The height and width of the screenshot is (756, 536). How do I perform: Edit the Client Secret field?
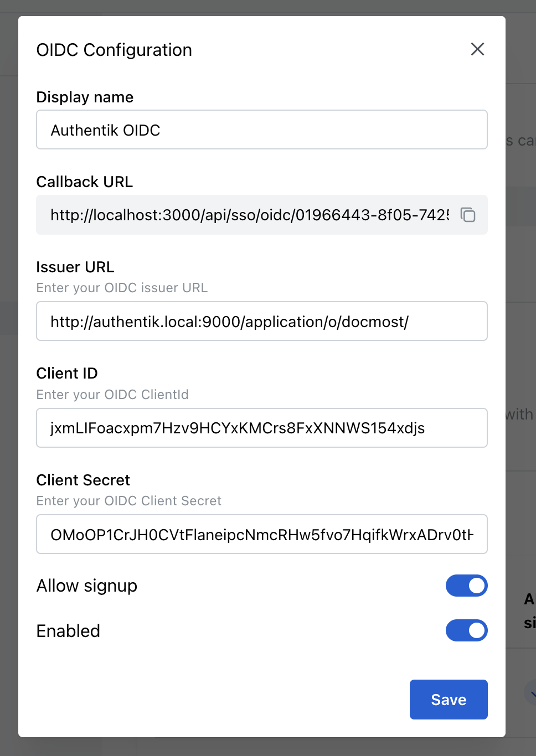[261, 535]
